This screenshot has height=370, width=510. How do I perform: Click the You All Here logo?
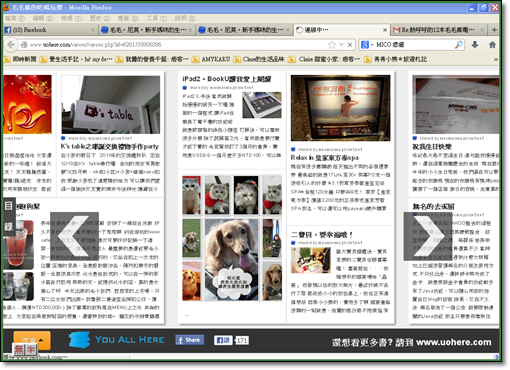116,340
